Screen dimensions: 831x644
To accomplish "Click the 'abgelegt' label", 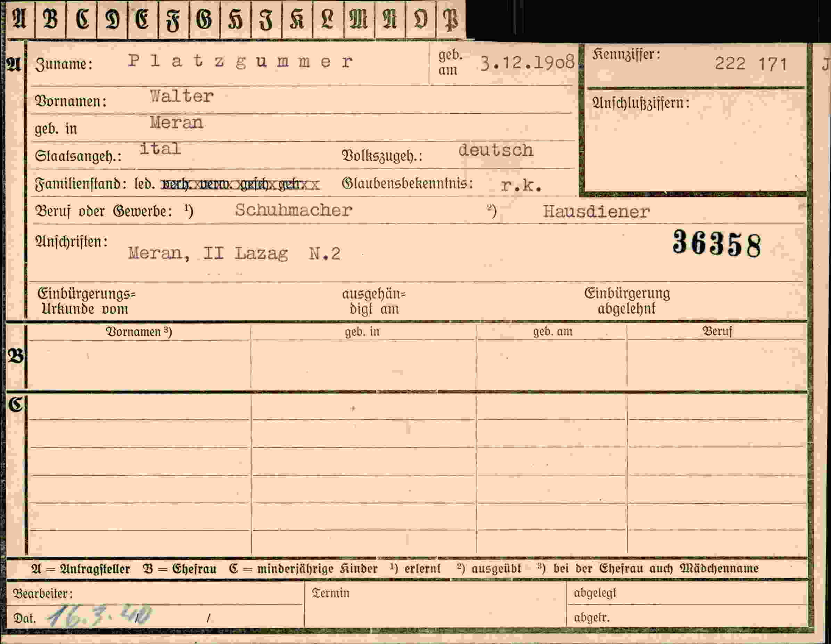I will [595, 593].
